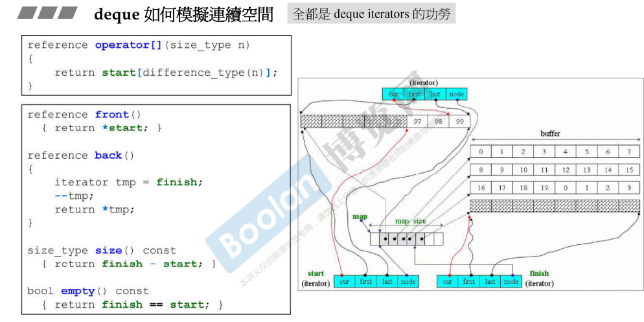
Task: Select the 'buffer' label above the arrow
Action: pos(550,133)
